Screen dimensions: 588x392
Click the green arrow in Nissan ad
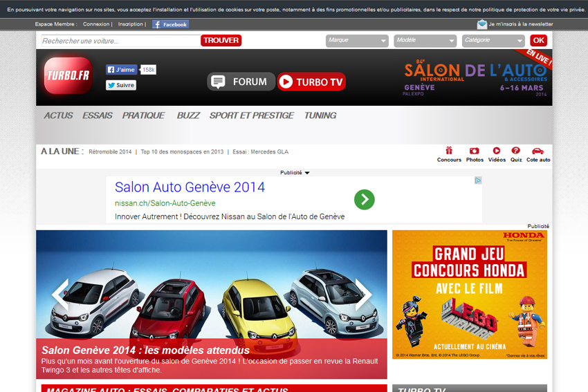click(364, 200)
